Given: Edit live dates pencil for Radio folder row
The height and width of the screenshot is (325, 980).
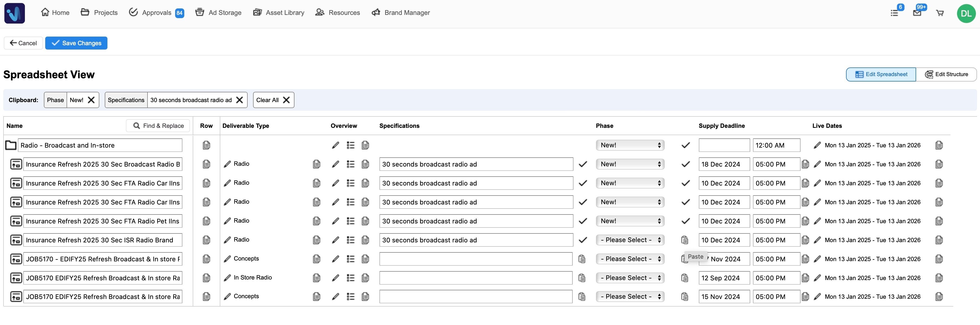Looking at the screenshot, I should pyautogui.click(x=817, y=145).
